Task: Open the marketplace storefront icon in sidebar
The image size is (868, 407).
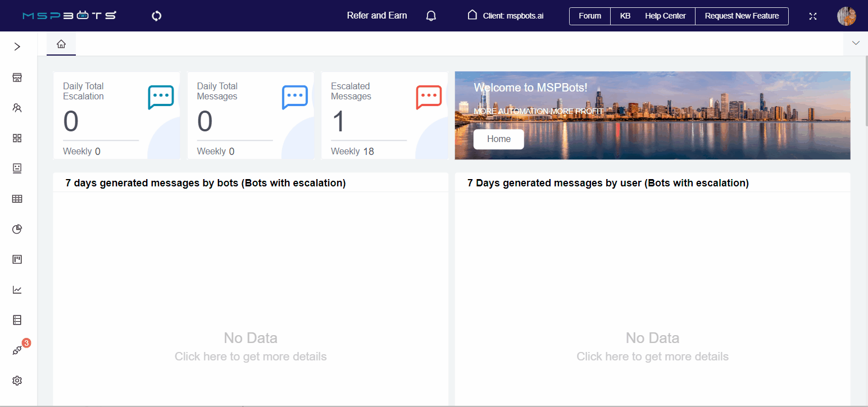Action: [17, 77]
